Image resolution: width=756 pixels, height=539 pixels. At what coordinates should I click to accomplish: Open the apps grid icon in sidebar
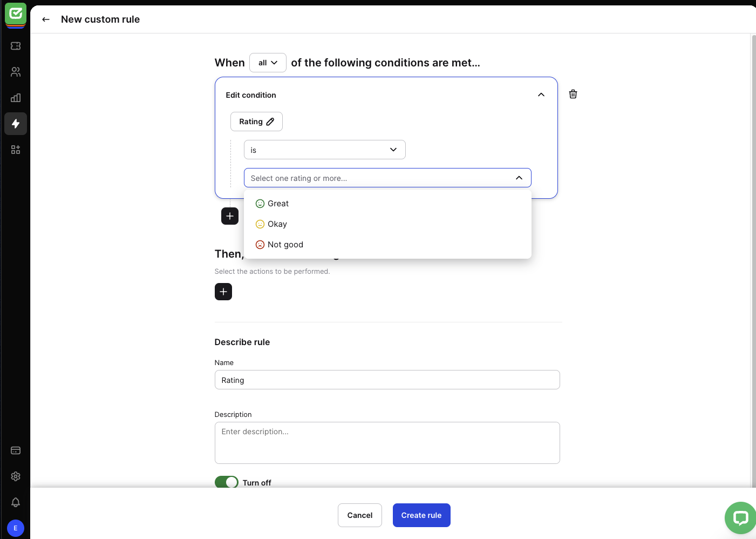pos(16,150)
